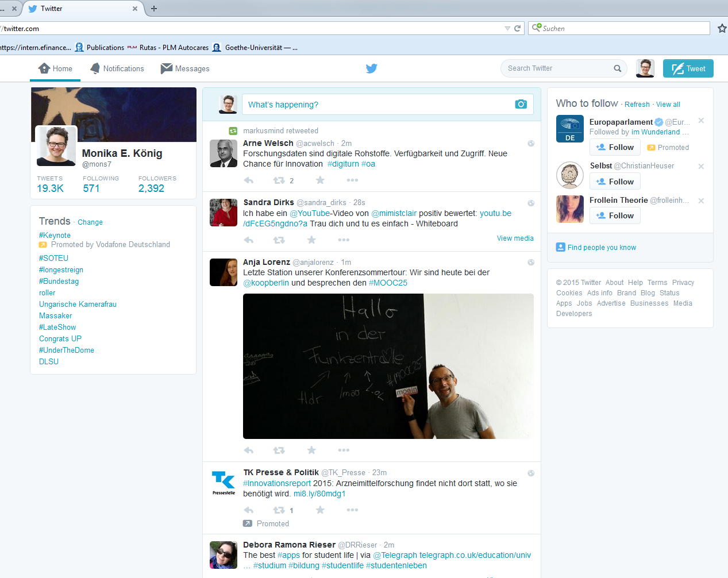Screen dimensions: 728x578
Task: Reply to Arne Welsch's tweet
Action: [249, 180]
